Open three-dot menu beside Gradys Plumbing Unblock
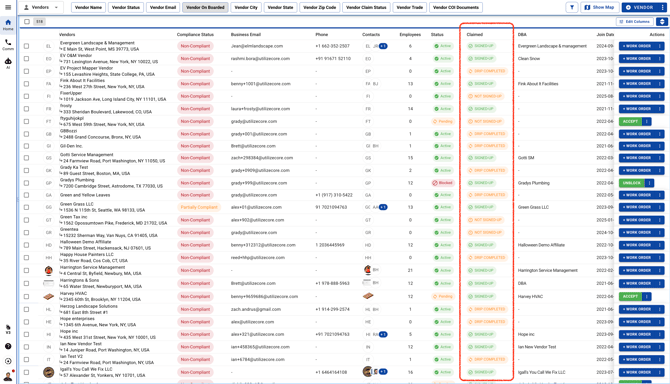 (649, 183)
